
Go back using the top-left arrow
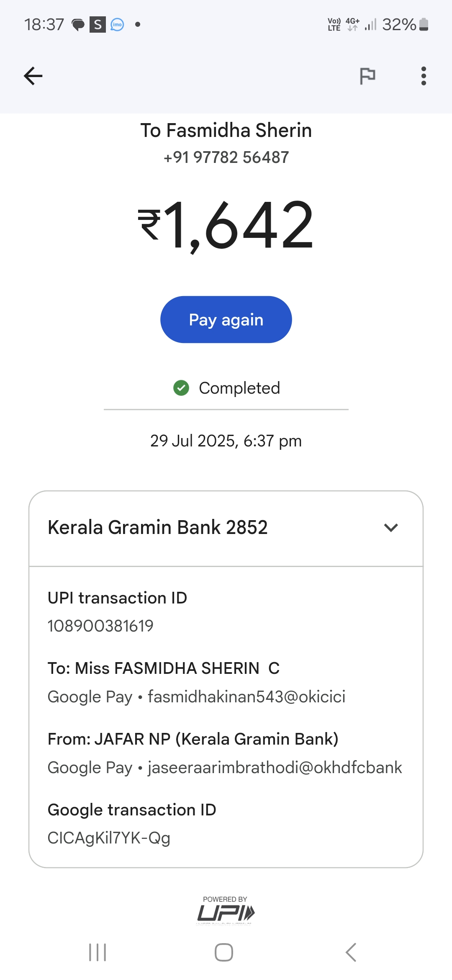[33, 76]
